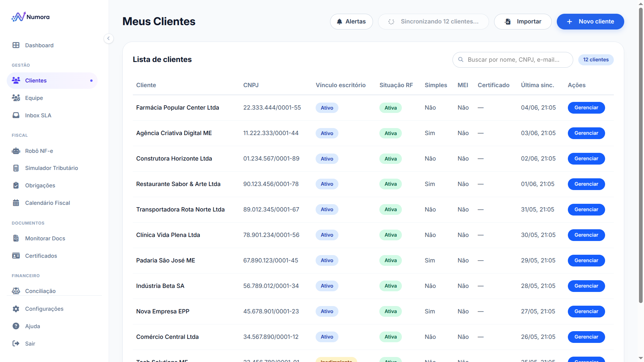Click the import file icon

[507, 21]
